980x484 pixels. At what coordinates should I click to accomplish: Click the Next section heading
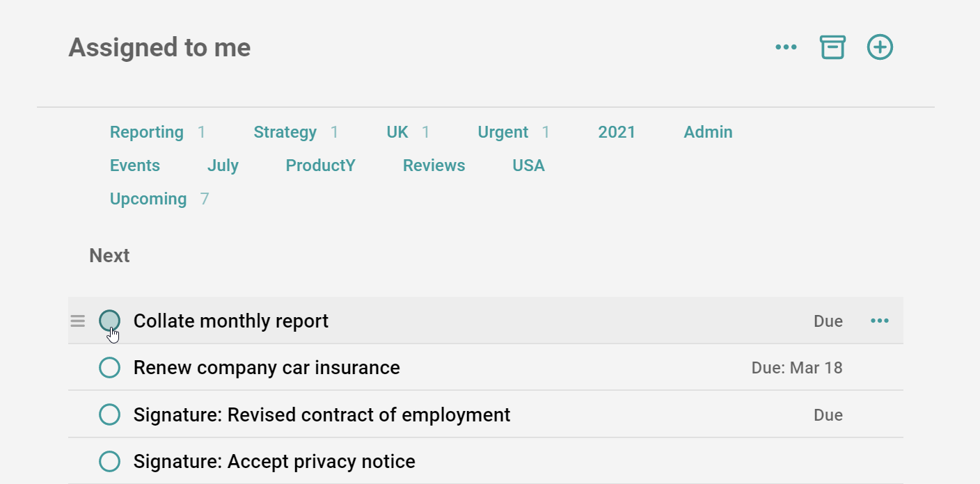109,255
